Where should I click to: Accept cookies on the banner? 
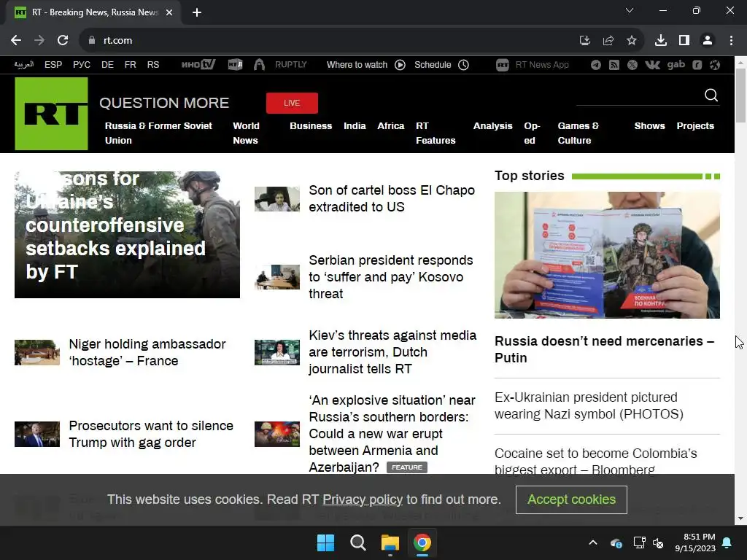(x=571, y=499)
